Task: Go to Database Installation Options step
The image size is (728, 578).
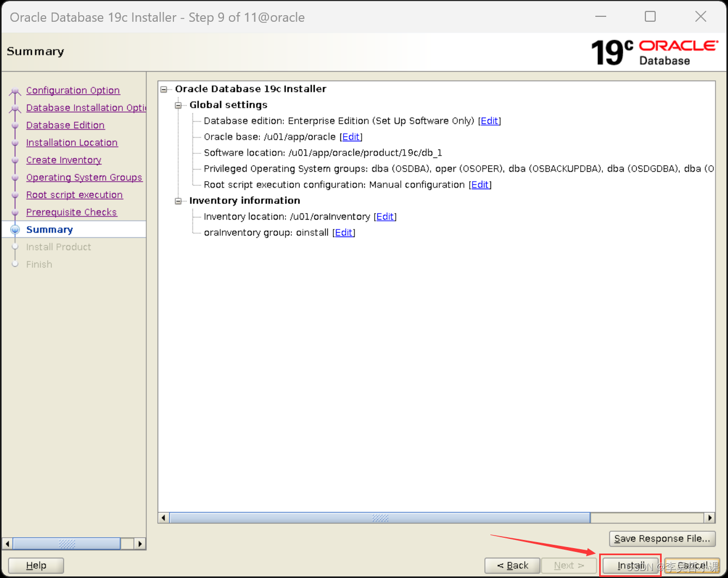Action: 86,108
